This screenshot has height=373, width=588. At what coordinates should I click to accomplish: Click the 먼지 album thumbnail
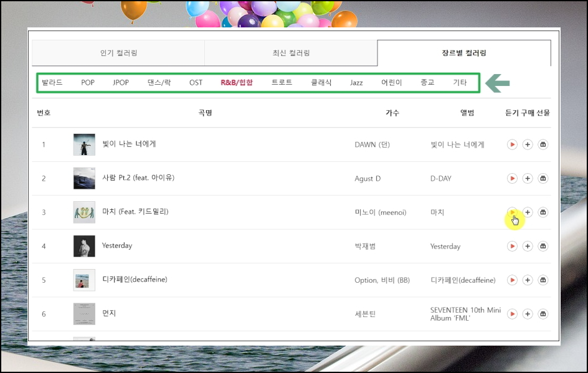tap(84, 314)
